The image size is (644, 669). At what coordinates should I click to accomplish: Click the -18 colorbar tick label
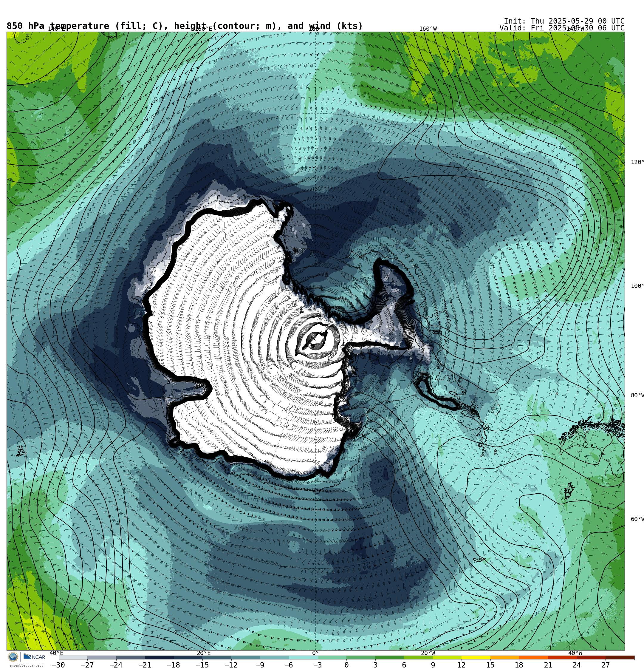[173, 665]
